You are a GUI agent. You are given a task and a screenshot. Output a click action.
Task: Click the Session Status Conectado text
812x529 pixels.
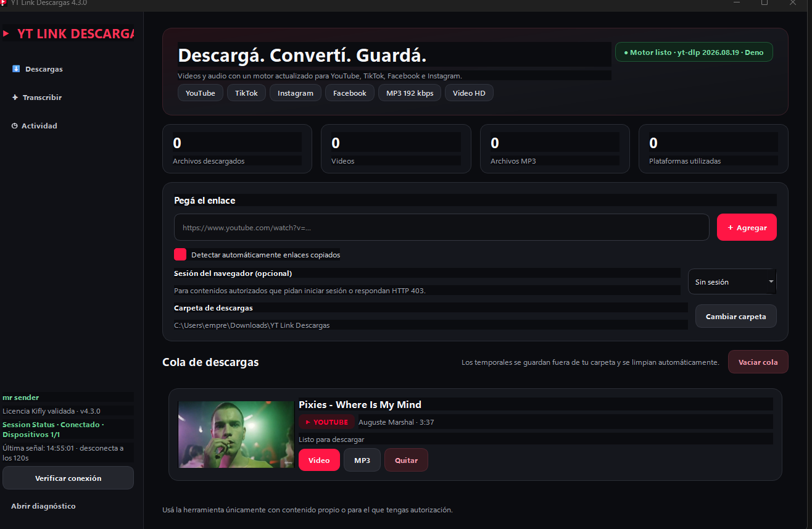[x=53, y=430]
